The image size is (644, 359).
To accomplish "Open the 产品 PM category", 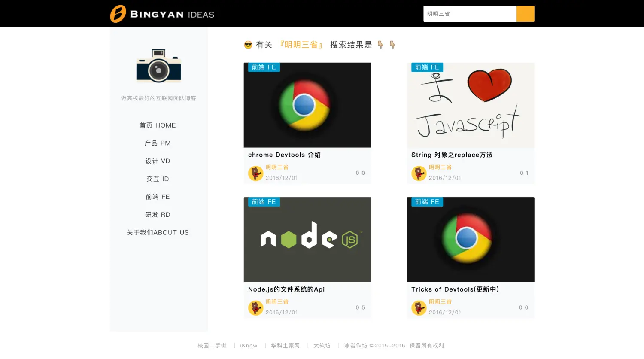I will click(x=158, y=143).
